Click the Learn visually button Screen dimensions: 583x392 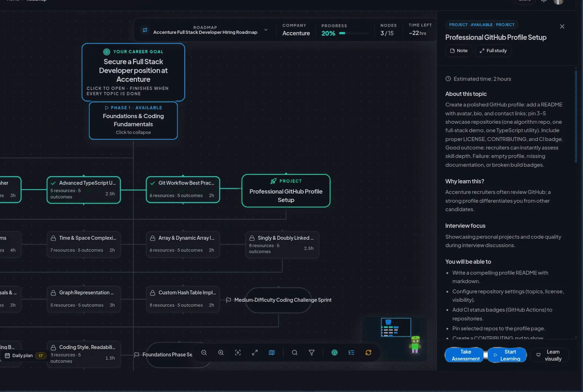point(549,355)
